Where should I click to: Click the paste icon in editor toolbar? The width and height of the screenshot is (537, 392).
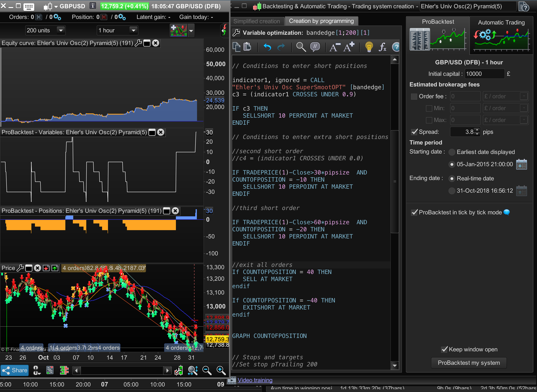coord(247,47)
